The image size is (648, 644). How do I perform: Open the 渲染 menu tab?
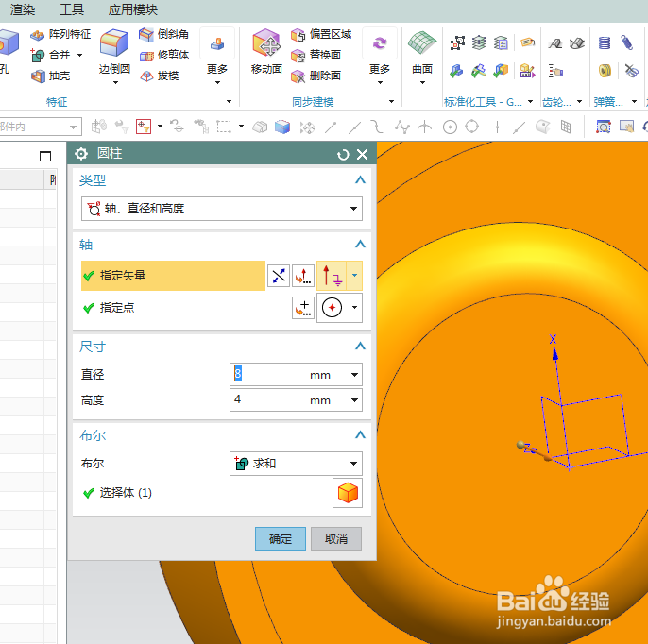23,9
